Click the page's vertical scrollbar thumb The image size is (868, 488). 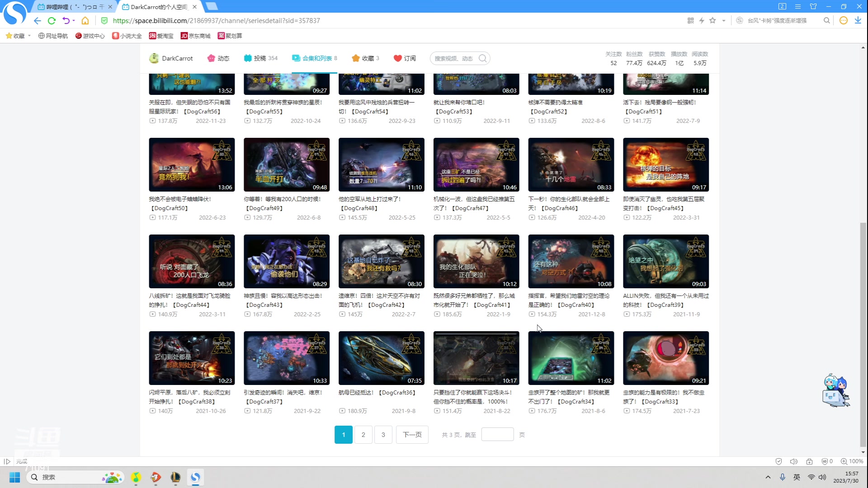pyautogui.click(x=863, y=334)
